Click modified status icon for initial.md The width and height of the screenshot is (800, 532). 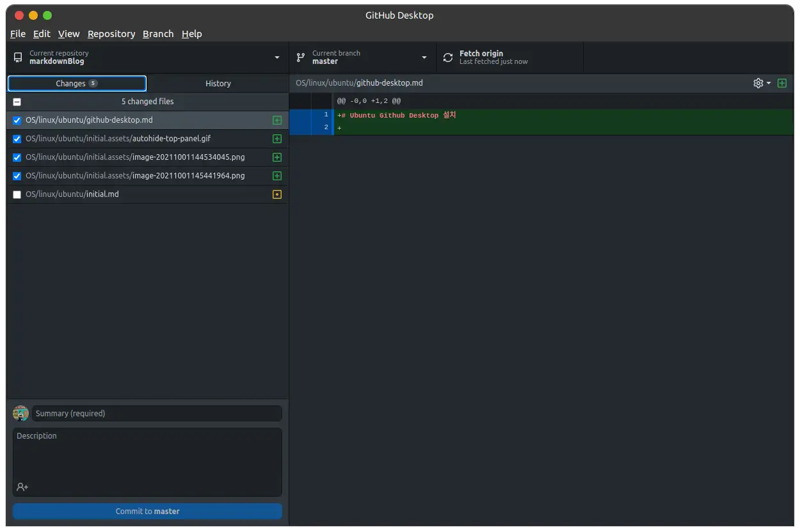(x=277, y=194)
